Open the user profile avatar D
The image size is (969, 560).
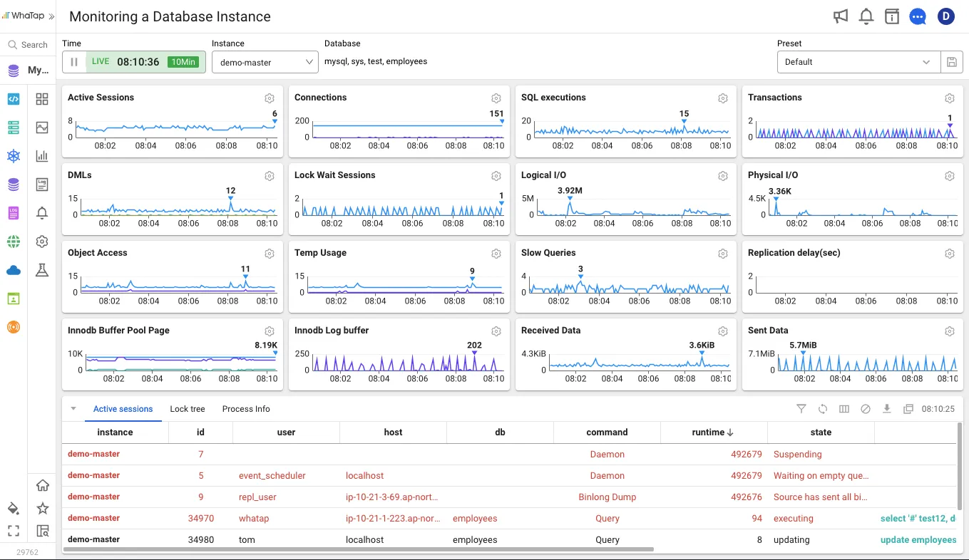click(945, 16)
